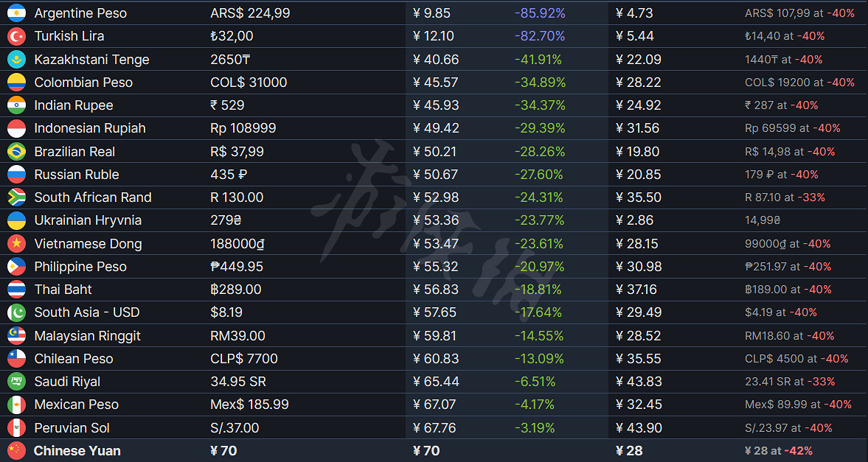
Task: Click the Chinese Yuan bold row label
Action: tap(77, 451)
